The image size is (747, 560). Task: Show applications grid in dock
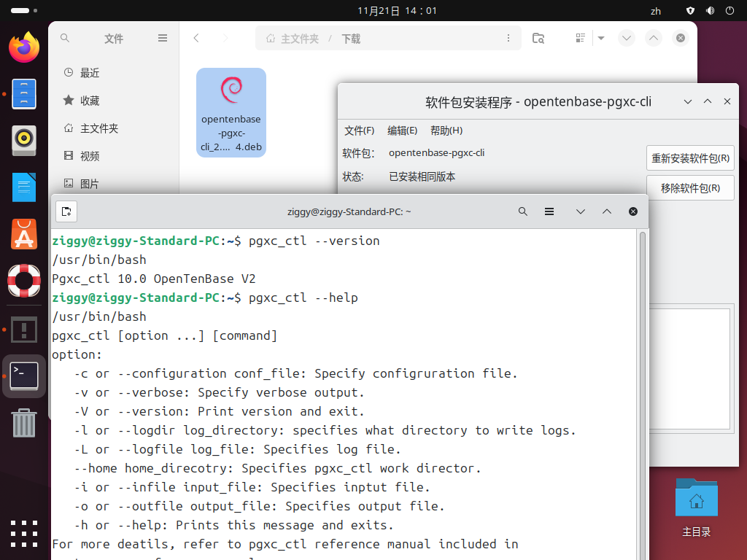pyautogui.click(x=24, y=534)
